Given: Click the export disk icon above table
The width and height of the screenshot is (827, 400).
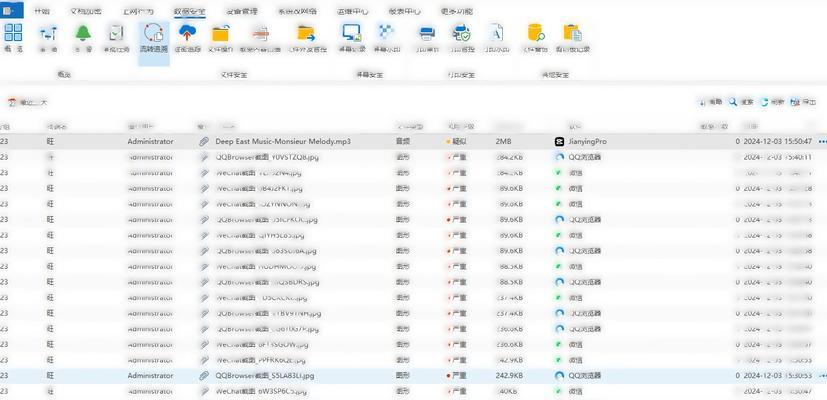Looking at the screenshot, I should coord(795,102).
